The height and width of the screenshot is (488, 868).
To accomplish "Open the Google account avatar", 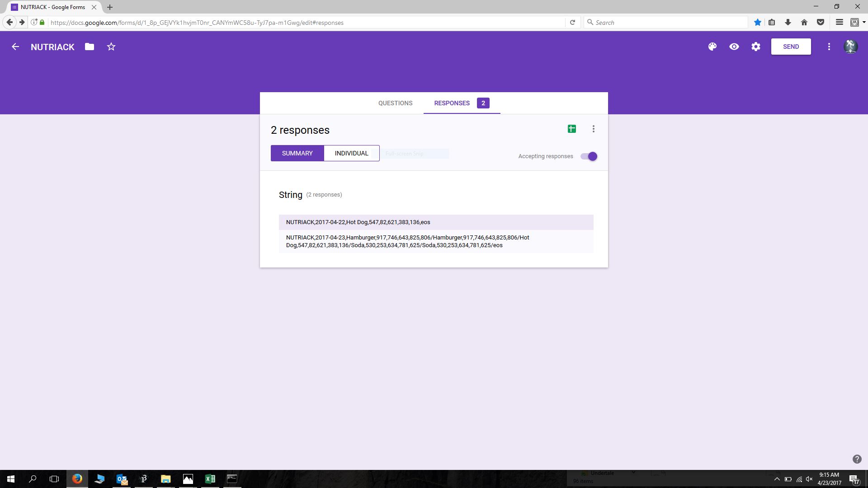I will pos(850,47).
